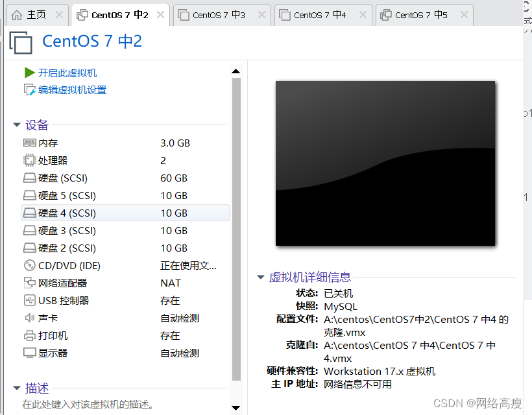Viewport: 532px width, 415px height.
Task: Click the Workstation 17.x 虚拟机 compatibility text
Action: [380, 372]
